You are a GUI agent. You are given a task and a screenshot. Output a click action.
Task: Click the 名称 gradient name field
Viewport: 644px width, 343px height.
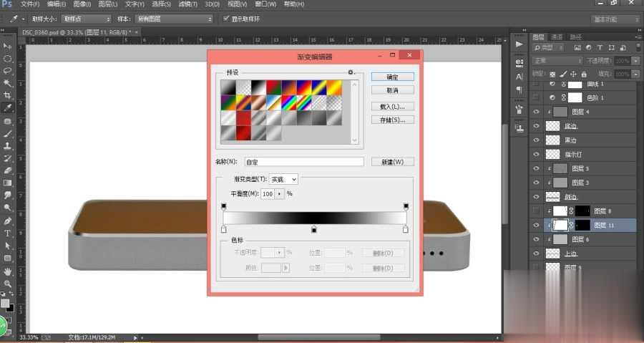(x=304, y=163)
